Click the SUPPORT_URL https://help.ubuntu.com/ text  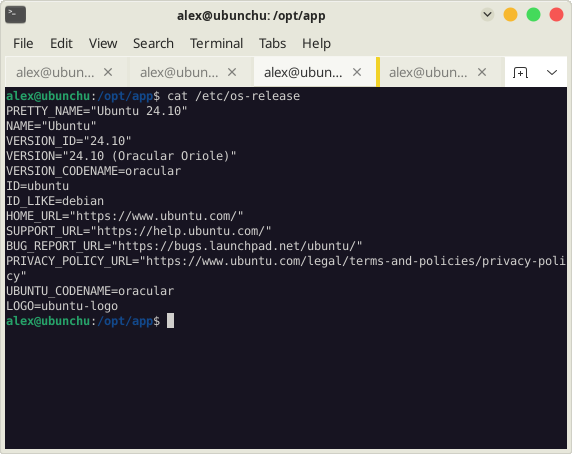pyautogui.click(x=139, y=231)
